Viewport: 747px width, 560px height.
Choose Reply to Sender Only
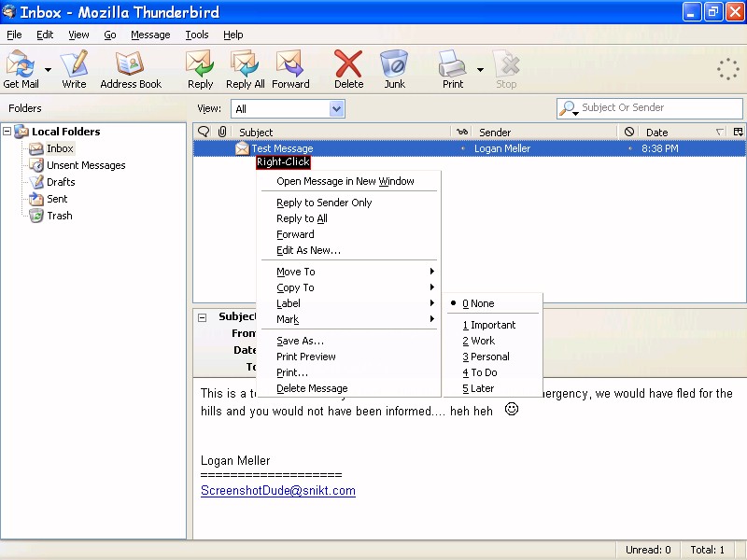[348, 203]
